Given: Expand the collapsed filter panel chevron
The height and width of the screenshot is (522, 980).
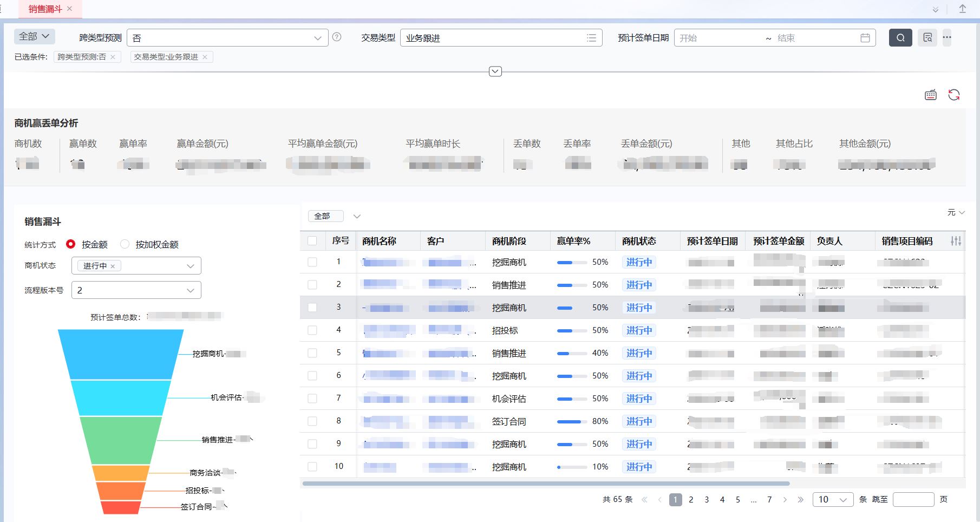Looking at the screenshot, I should 495,71.
